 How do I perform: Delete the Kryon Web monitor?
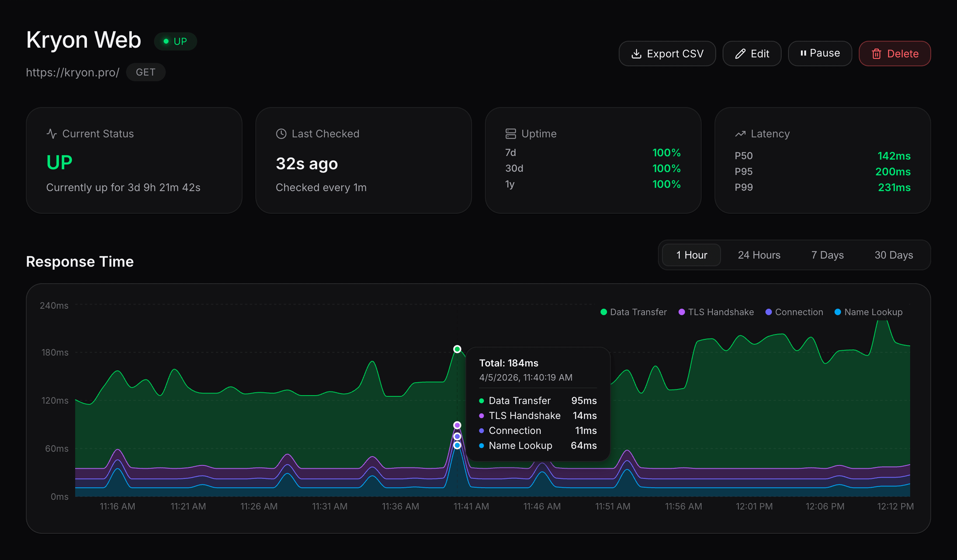coord(895,54)
